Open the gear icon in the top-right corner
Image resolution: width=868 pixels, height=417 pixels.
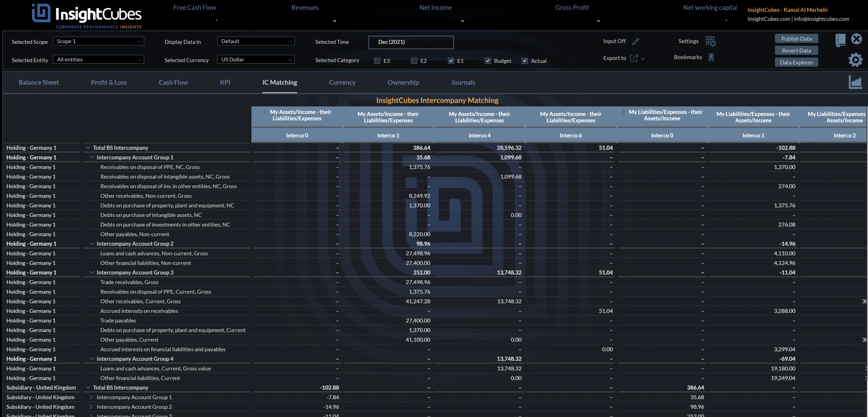856,59
